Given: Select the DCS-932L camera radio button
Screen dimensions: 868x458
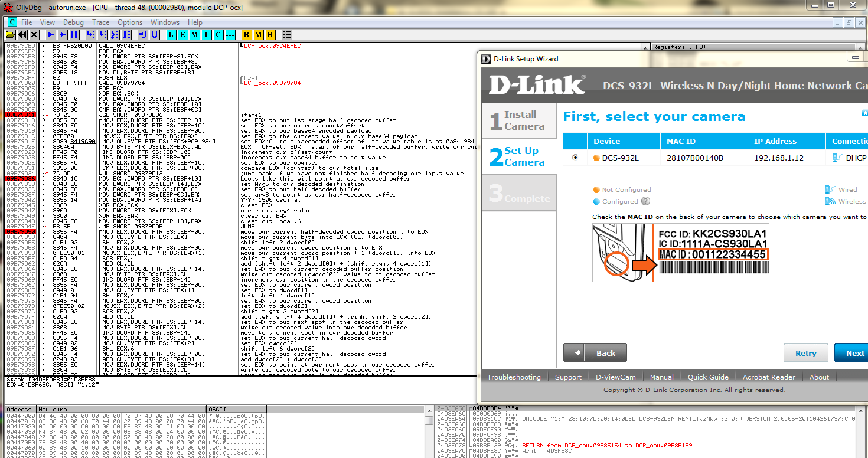Looking at the screenshot, I should click(x=575, y=158).
